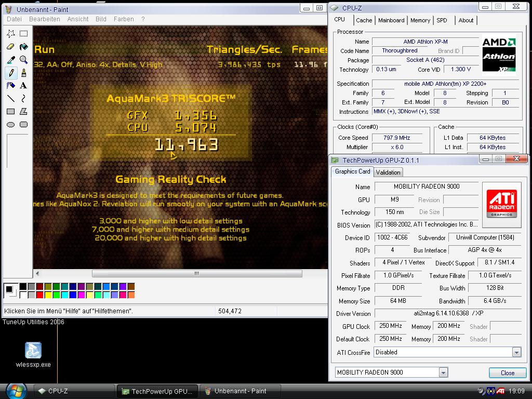Switch to the Mainboard tab in CPU-Z

[391, 20]
